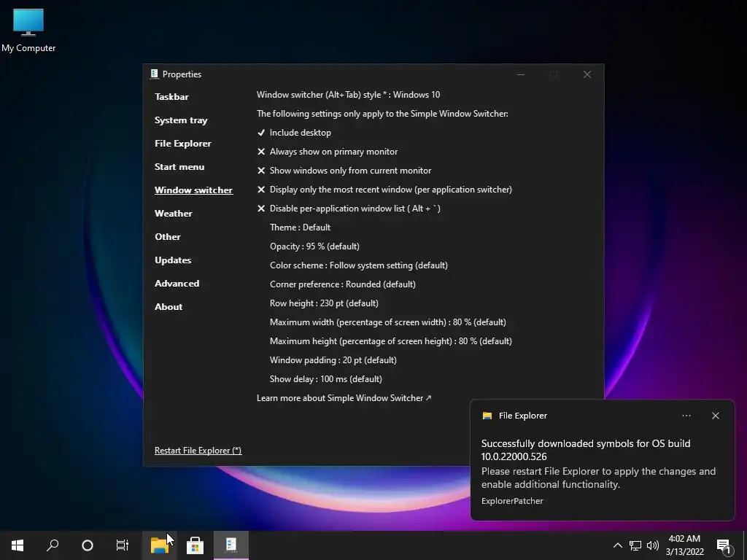The image size is (747, 560).
Task: Click Properties window title icon
Action: [x=155, y=74]
